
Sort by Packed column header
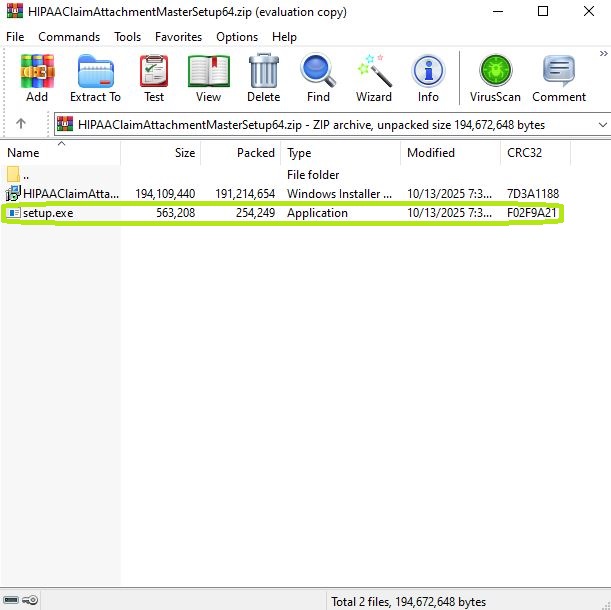click(x=240, y=152)
